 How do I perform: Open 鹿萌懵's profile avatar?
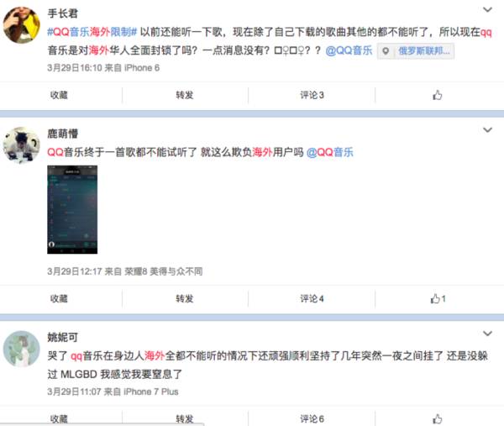22,145
